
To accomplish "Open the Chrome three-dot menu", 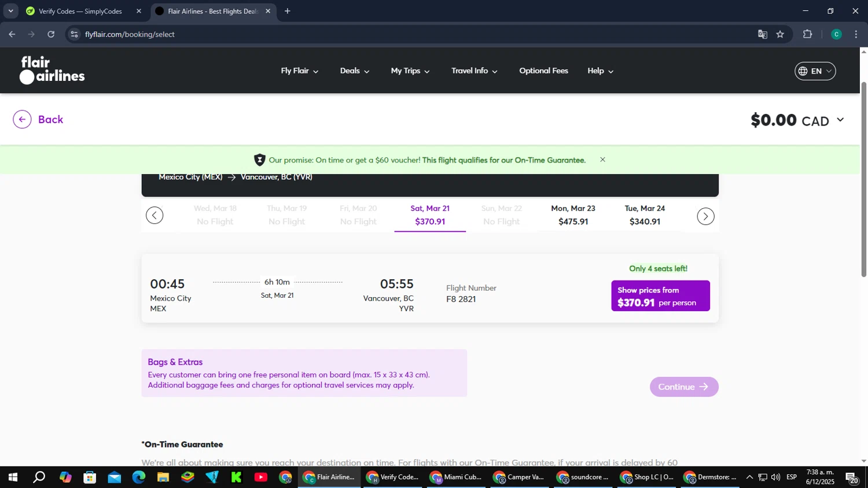I will [856, 35].
